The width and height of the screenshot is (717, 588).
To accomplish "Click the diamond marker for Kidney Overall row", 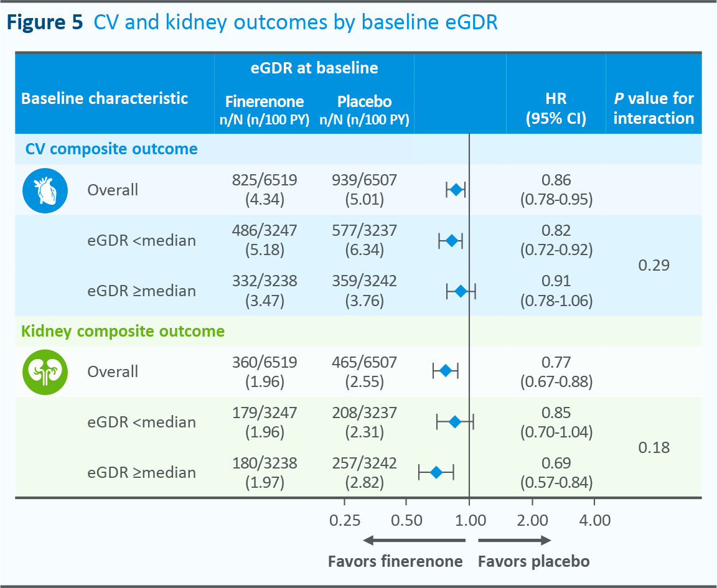I will tap(446, 371).
